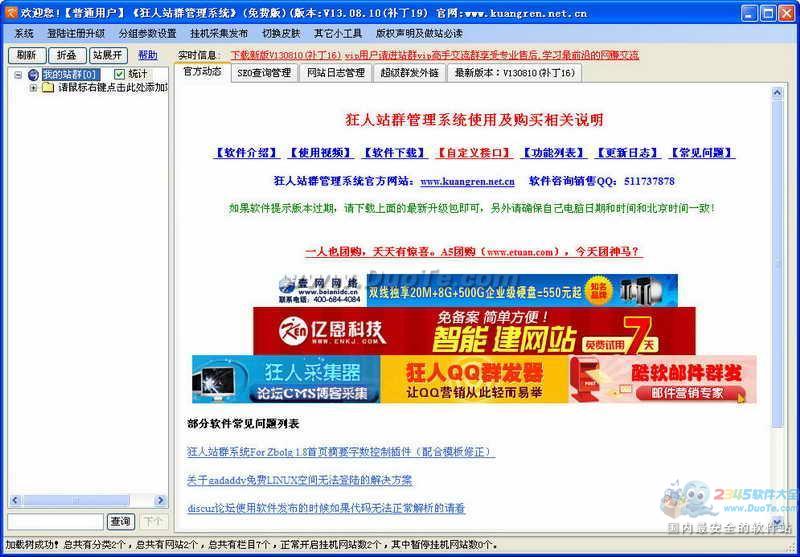Collapse the 我的站群 root node

click(x=18, y=75)
